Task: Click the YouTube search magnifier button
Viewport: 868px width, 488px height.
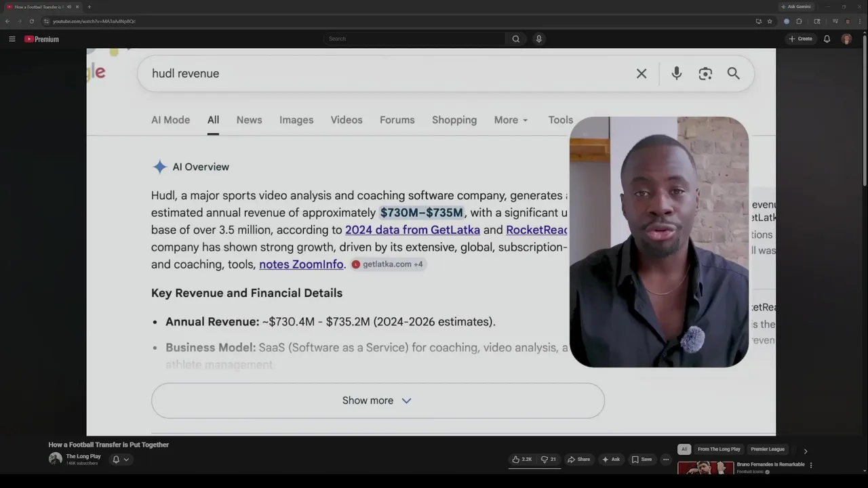Action: 516,39
